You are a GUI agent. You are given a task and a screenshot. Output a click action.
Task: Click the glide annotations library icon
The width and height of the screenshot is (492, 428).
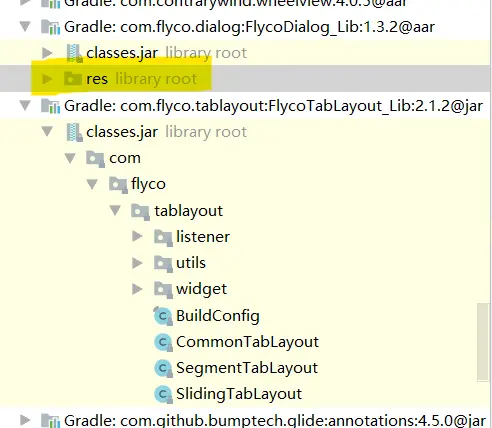50,421
